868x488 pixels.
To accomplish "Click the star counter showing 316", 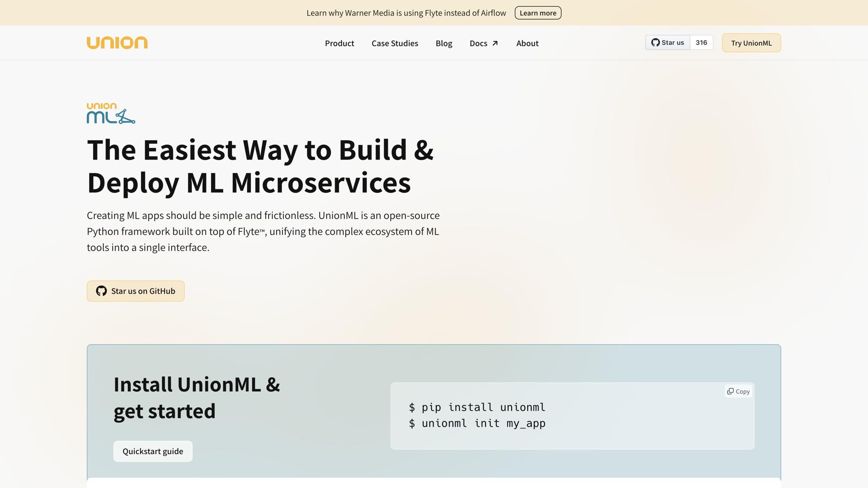I will (701, 42).
